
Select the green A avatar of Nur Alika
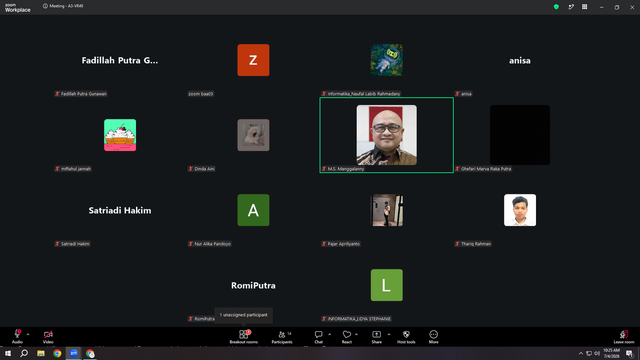pos(253,210)
